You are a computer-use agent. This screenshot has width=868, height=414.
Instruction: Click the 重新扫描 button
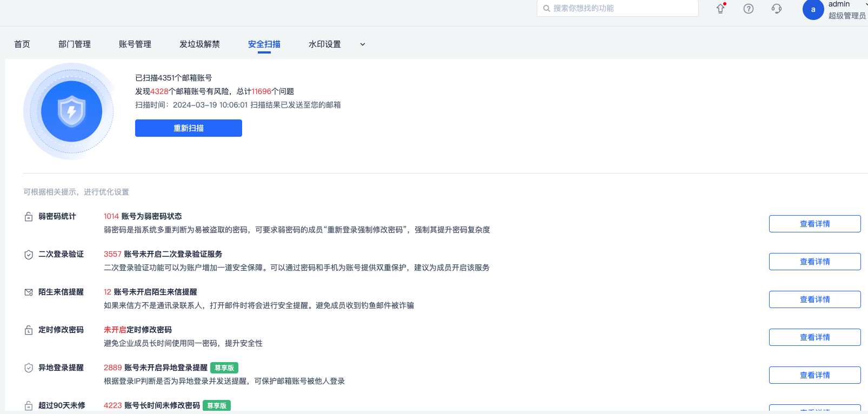click(x=189, y=128)
